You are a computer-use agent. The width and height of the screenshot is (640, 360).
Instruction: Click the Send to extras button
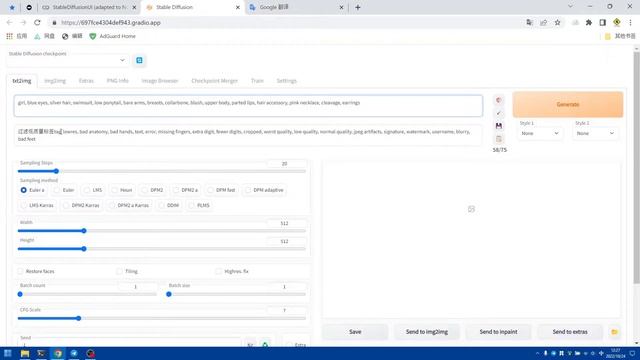click(x=570, y=332)
